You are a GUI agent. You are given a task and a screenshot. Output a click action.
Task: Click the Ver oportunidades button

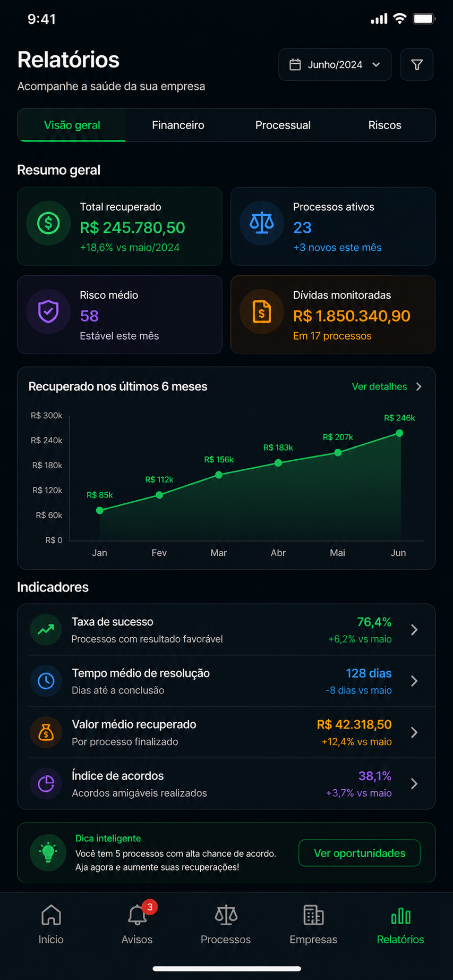point(360,853)
